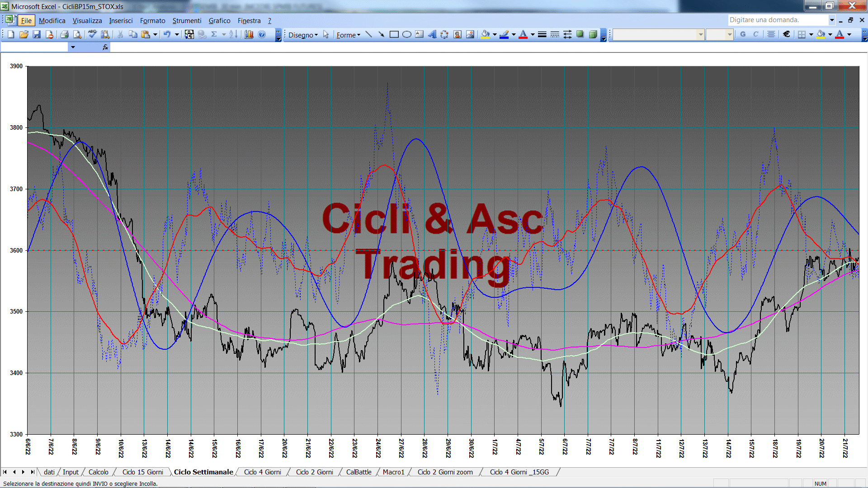Click the Arrow Style icon
The image size is (868, 488).
(567, 34)
